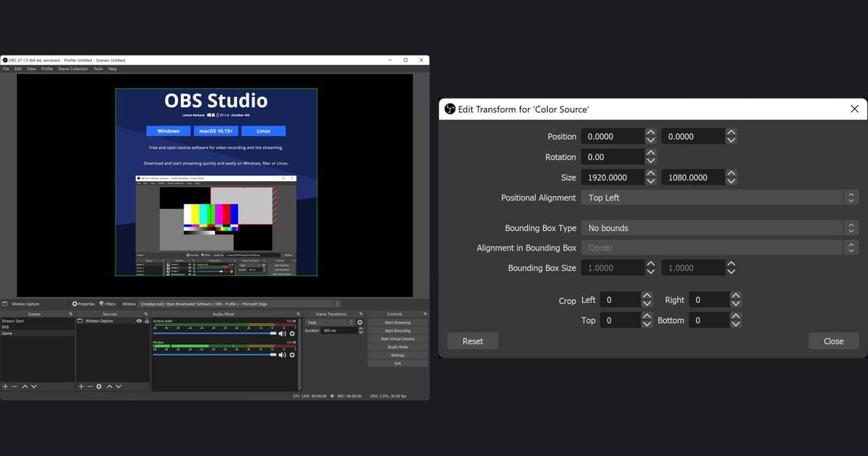Image resolution: width=868 pixels, height=456 pixels.
Task: Click the Mic/Aux volume slider
Action: [x=214, y=355]
